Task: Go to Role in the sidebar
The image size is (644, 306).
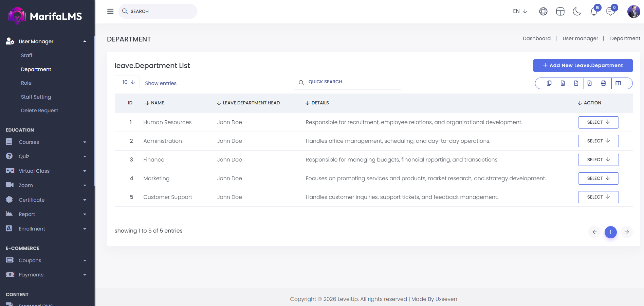Action: 26,83
